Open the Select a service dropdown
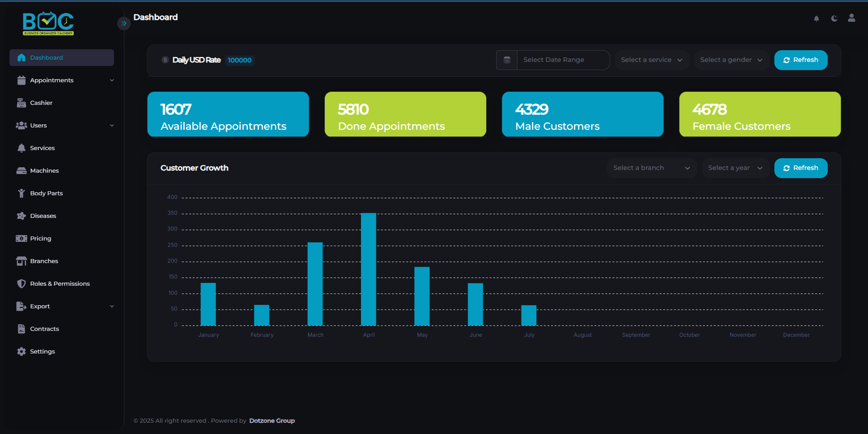Image resolution: width=868 pixels, height=434 pixels. click(x=651, y=60)
